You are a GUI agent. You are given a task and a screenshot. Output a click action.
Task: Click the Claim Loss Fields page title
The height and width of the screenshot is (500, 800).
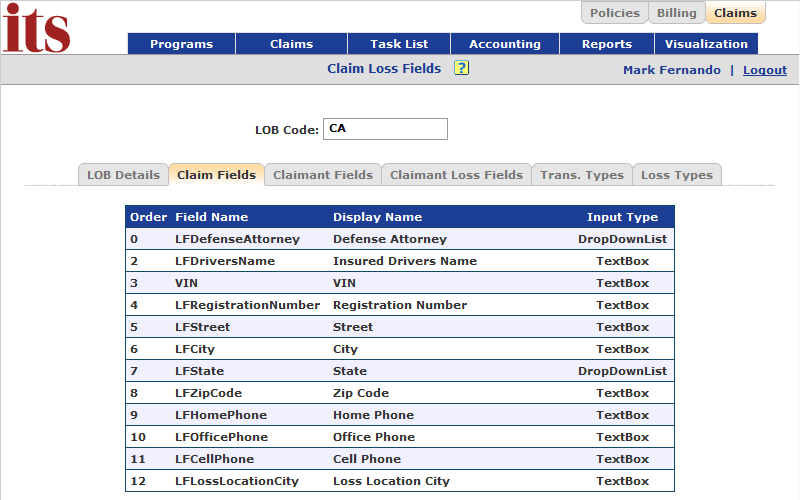[384, 68]
